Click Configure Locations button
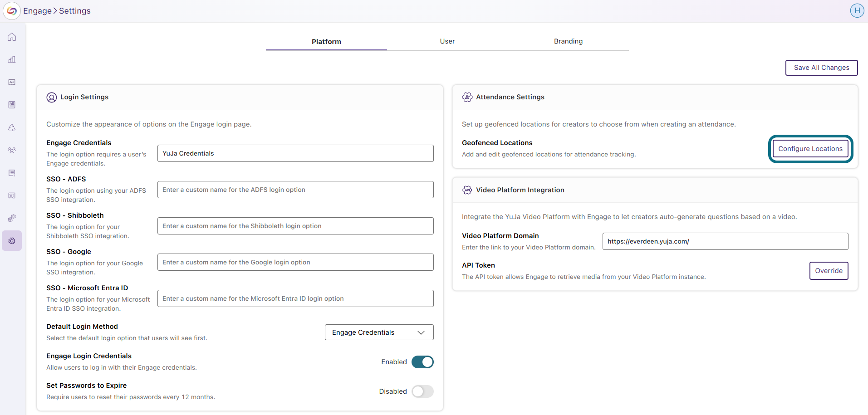 pyautogui.click(x=810, y=149)
